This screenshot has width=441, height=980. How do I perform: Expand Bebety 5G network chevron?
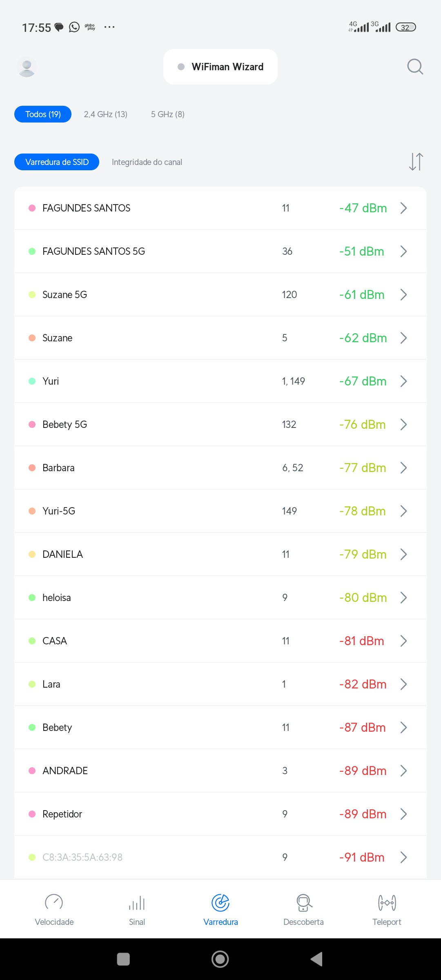point(403,424)
